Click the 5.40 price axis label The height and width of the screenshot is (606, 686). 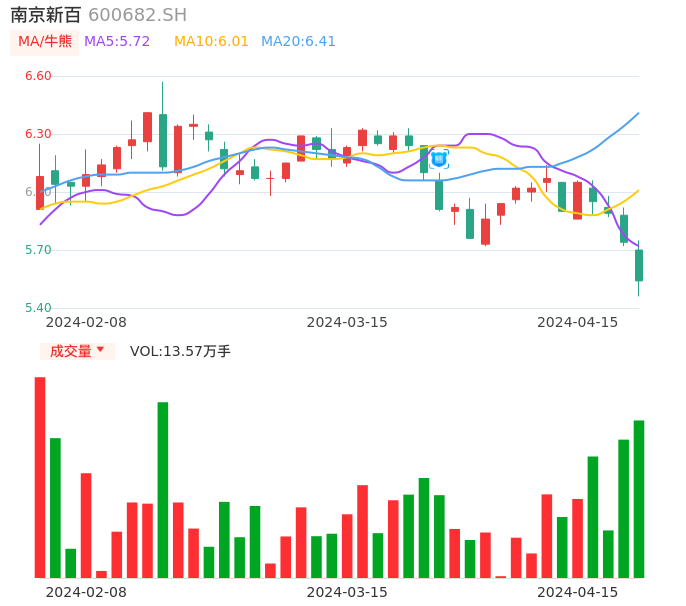coord(37,308)
